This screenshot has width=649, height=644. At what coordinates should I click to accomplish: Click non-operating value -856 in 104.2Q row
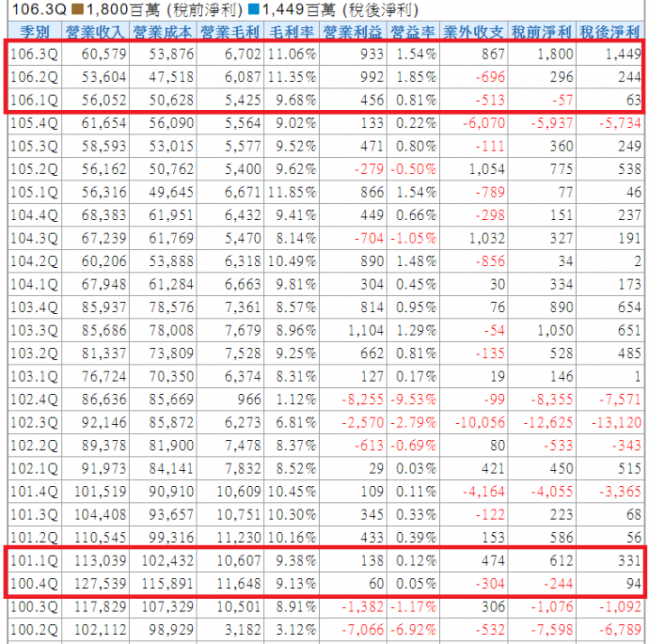coord(490,262)
